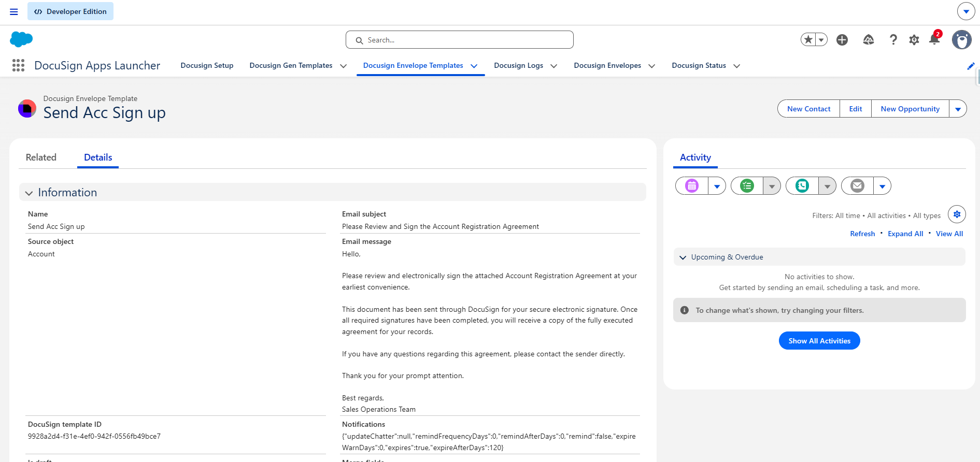Open the New Task dropdown arrow
980x462 pixels.
(772, 185)
